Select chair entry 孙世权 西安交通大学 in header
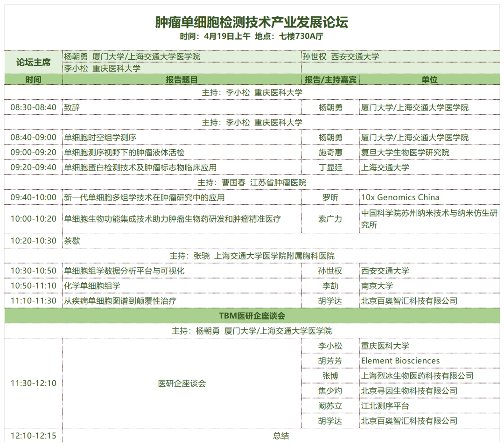Image resolution: width=504 pixels, height=446 pixels. pos(341,57)
